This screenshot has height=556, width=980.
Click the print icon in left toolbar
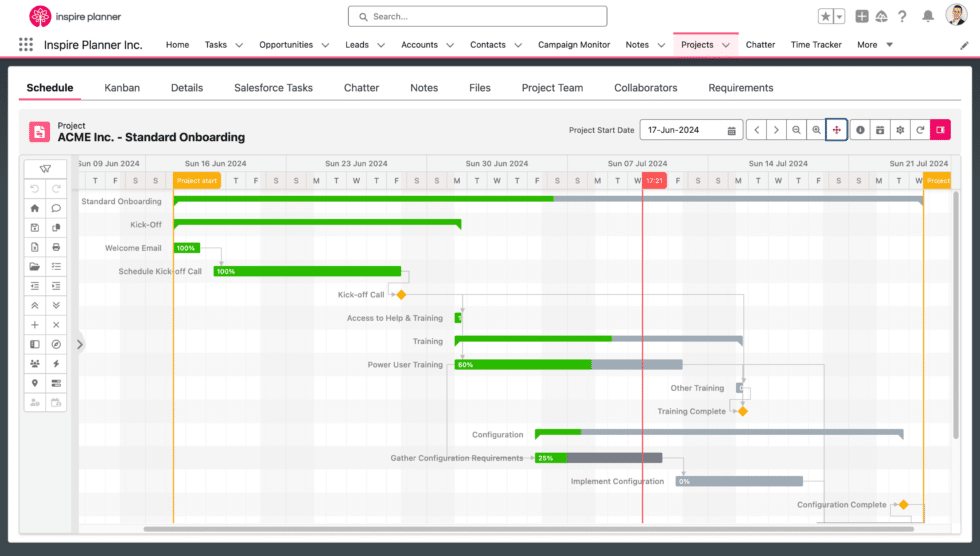pyautogui.click(x=56, y=247)
